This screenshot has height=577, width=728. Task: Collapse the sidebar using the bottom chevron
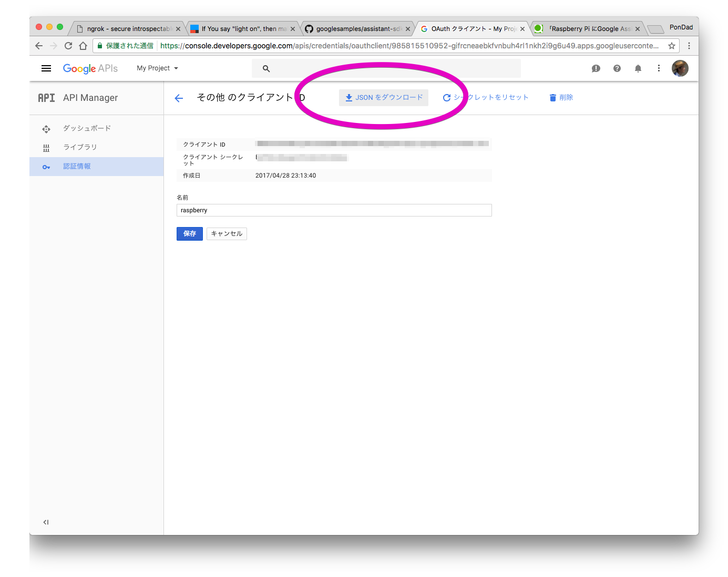pos(46,522)
